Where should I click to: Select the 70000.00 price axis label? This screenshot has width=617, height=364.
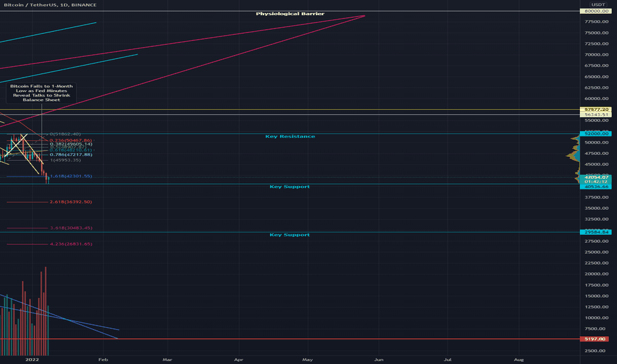[x=596, y=55]
